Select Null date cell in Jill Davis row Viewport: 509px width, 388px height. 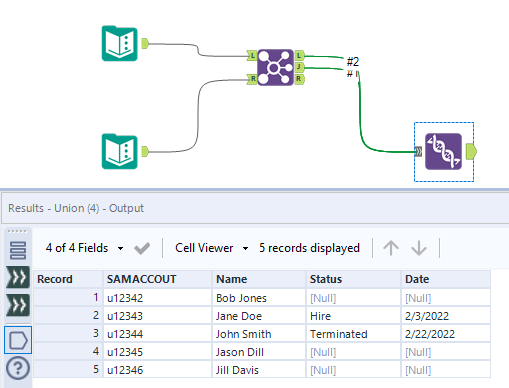coord(446,370)
